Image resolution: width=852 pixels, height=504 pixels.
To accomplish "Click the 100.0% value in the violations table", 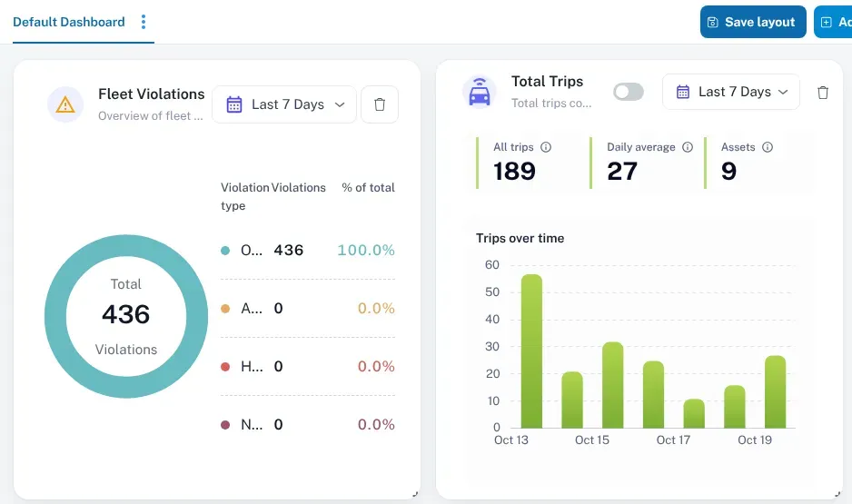I will (366, 251).
